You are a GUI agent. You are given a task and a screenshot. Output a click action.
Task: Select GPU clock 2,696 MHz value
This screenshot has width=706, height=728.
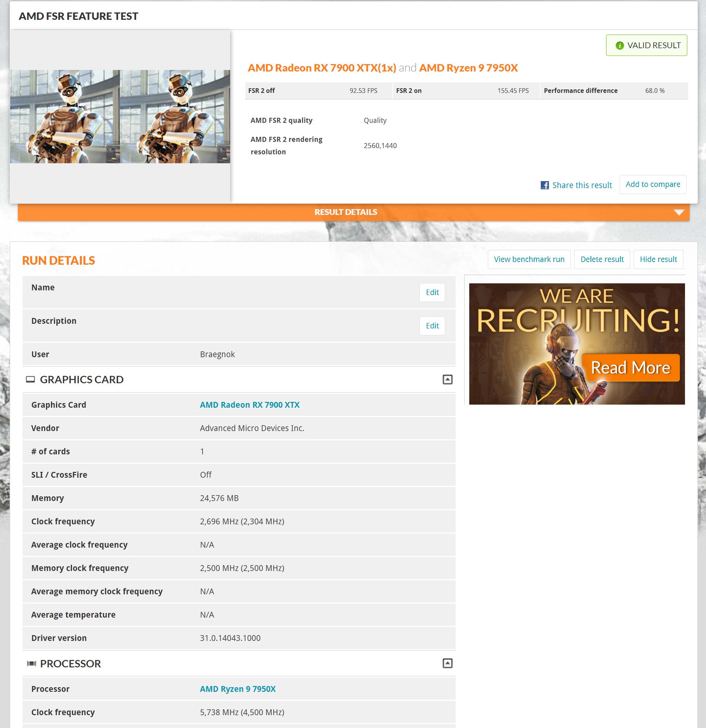(x=242, y=521)
